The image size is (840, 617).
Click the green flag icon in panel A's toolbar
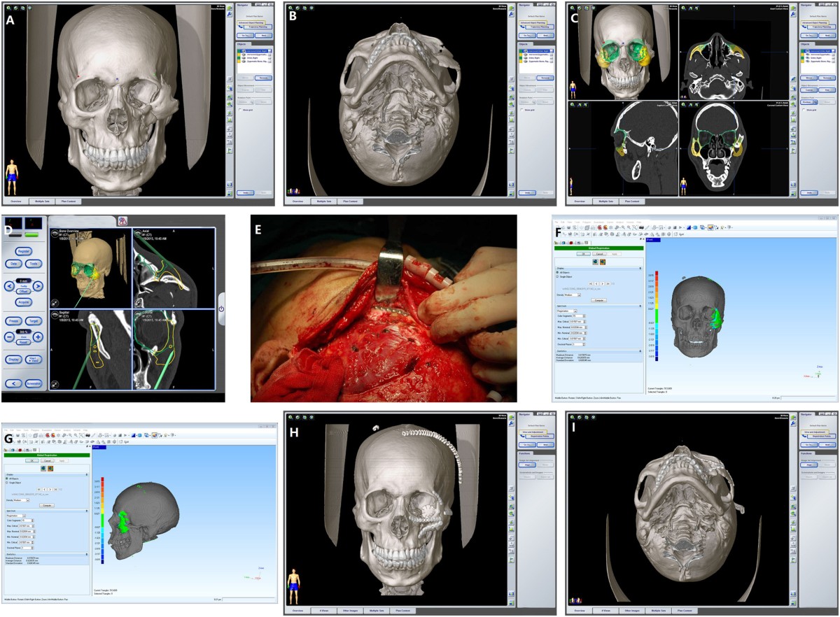pyautogui.click(x=230, y=150)
